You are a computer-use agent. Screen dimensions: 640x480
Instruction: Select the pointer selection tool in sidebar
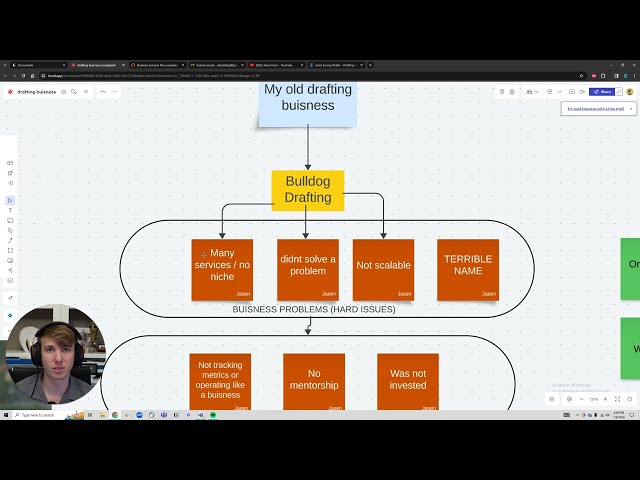point(10,200)
